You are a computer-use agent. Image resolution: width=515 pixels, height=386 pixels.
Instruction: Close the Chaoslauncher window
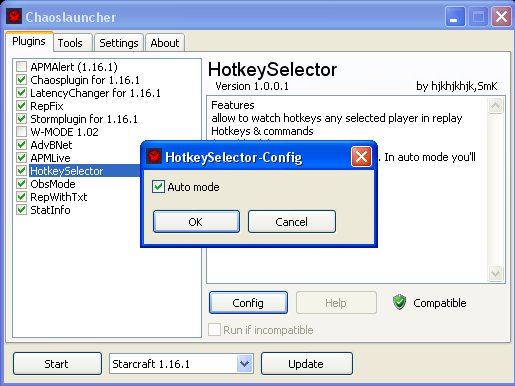pos(501,16)
